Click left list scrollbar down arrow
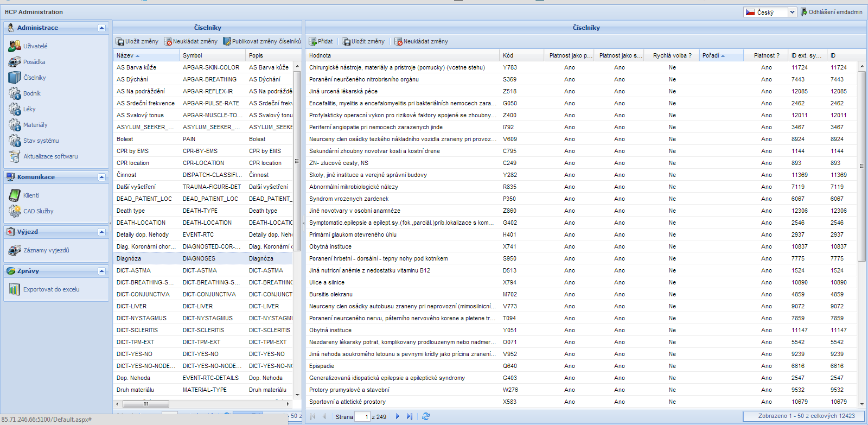This screenshot has width=868, height=425. [x=297, y=395]
